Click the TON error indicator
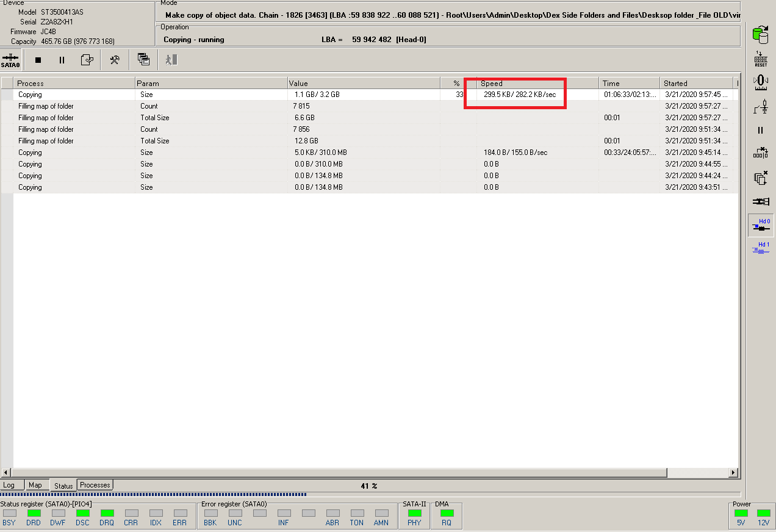The width and height of the screenshot is (776, 532). pyautogui.click(x=357, y=513)
